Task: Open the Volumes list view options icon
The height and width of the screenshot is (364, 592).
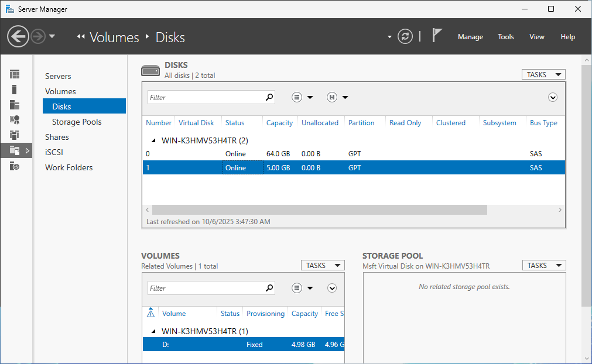Action: pos(297,288)
